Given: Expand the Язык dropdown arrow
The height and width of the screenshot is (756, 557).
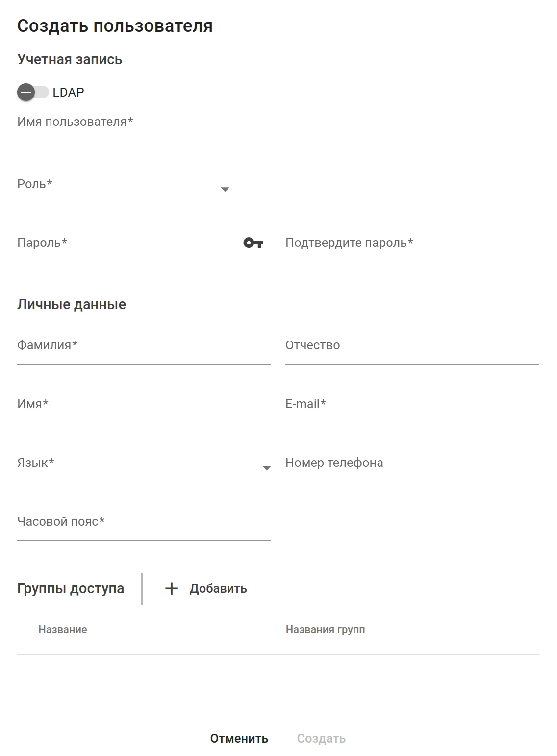Looking at the screenshot, I should [266, 468].
